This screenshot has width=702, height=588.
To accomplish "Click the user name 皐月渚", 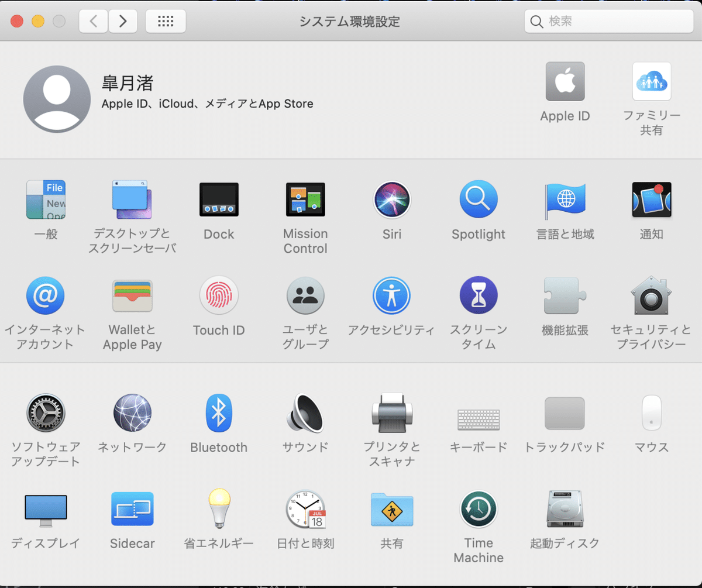I will 128,83.
